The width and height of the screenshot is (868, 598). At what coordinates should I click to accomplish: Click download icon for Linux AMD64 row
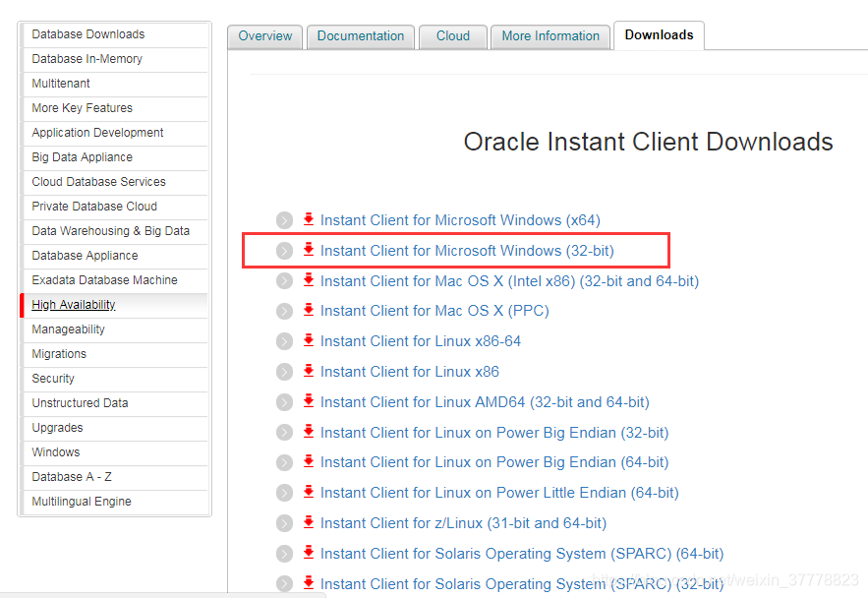coord(309,401)
